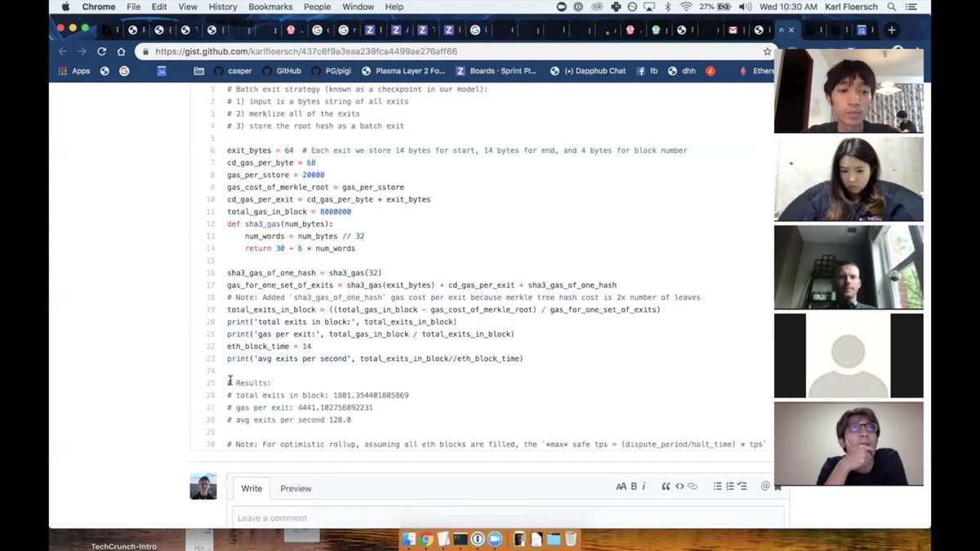Open the Boards · Sprint Pl... bookmark
The image size is (980, 551).
point(496,71)
